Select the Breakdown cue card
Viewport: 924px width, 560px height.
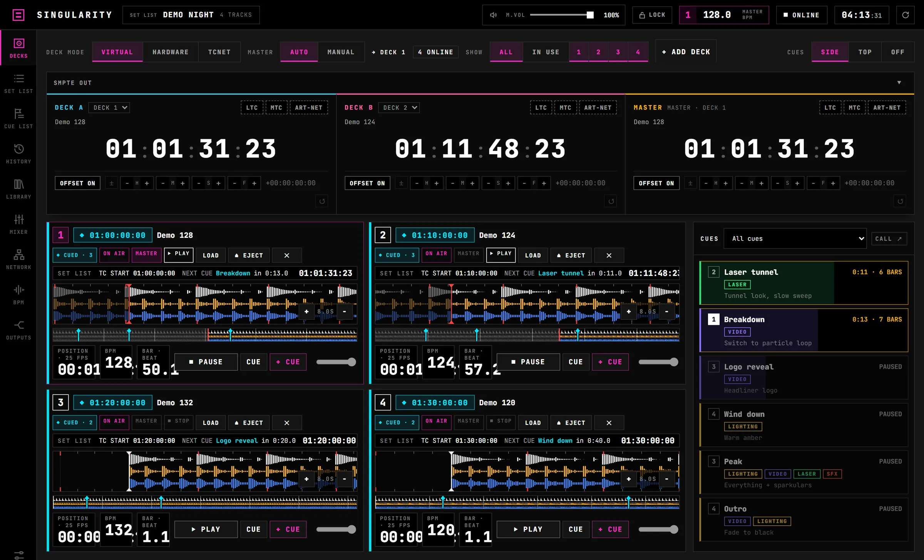pos(803,330)
